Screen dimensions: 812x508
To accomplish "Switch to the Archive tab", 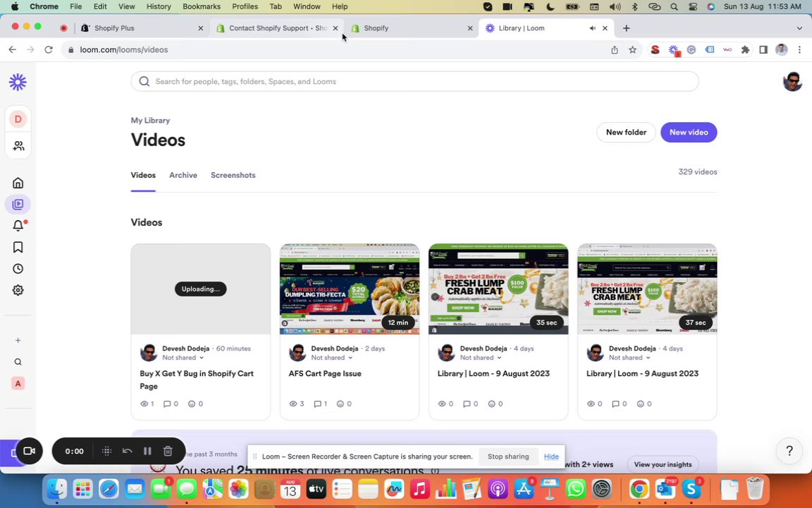I will tap(183, 175).
